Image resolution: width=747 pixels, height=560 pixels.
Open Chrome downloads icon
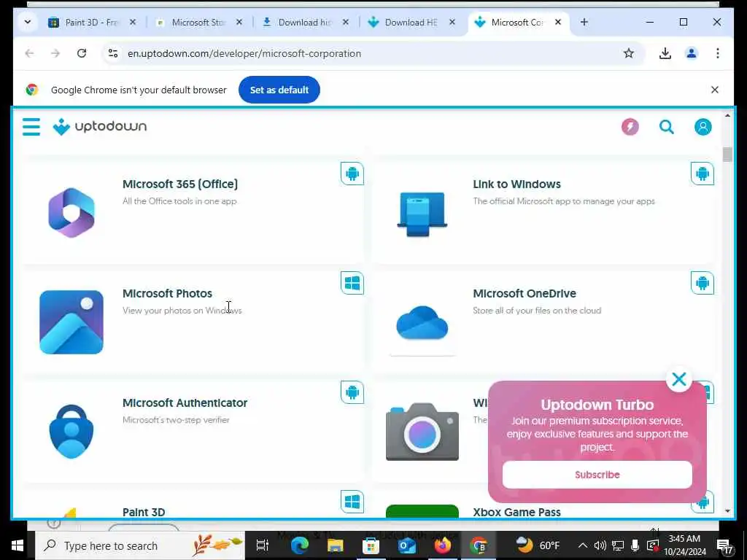(x=665, y=53)
